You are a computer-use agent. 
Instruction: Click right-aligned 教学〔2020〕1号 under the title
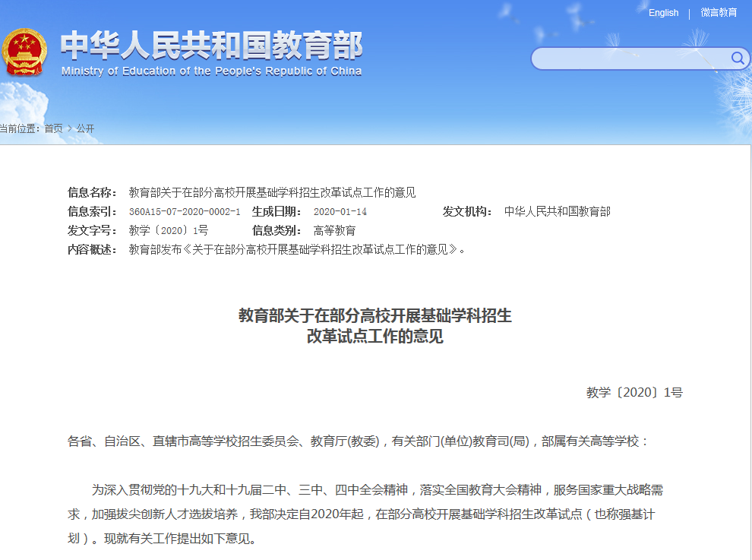tap(634, 393)
